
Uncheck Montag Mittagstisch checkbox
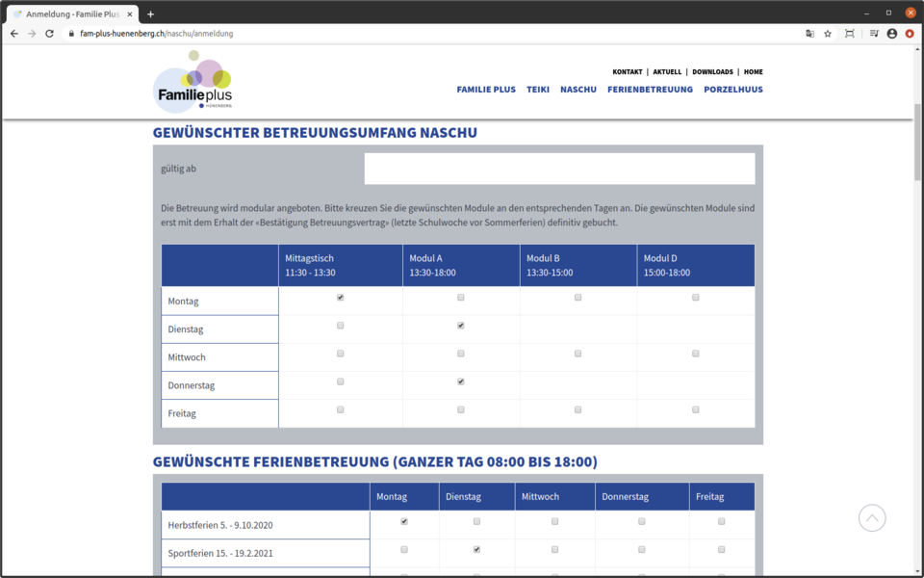tap(341, 298)
